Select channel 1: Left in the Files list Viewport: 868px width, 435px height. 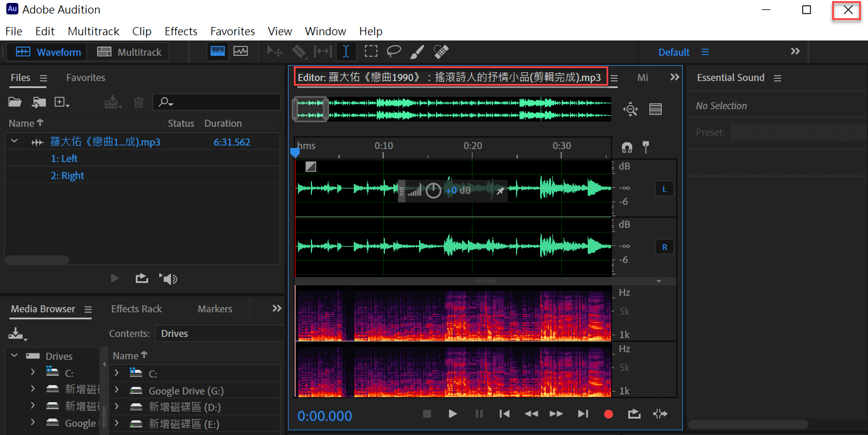(x=64, y=159)
